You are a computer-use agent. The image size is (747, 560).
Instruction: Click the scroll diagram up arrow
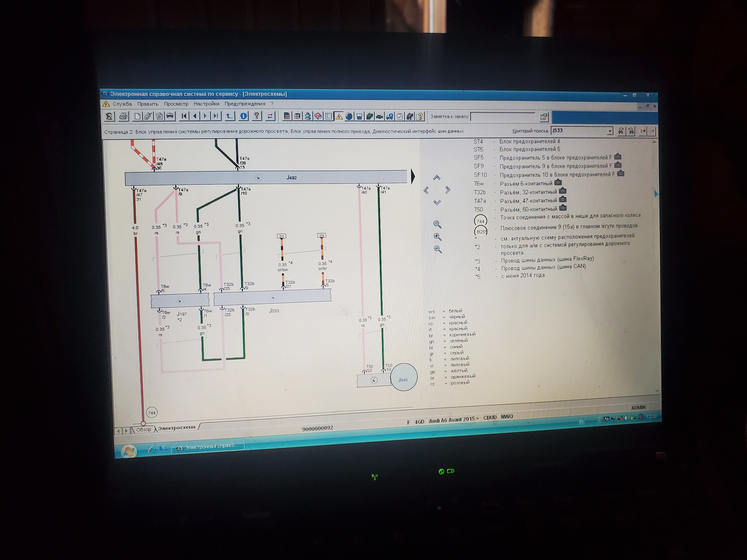tap(437, 178)
